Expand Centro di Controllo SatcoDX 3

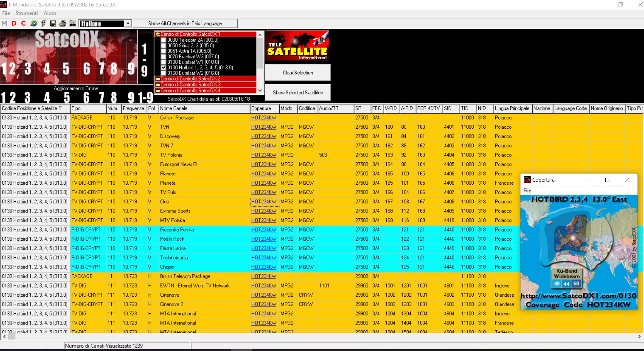point(205,85)
